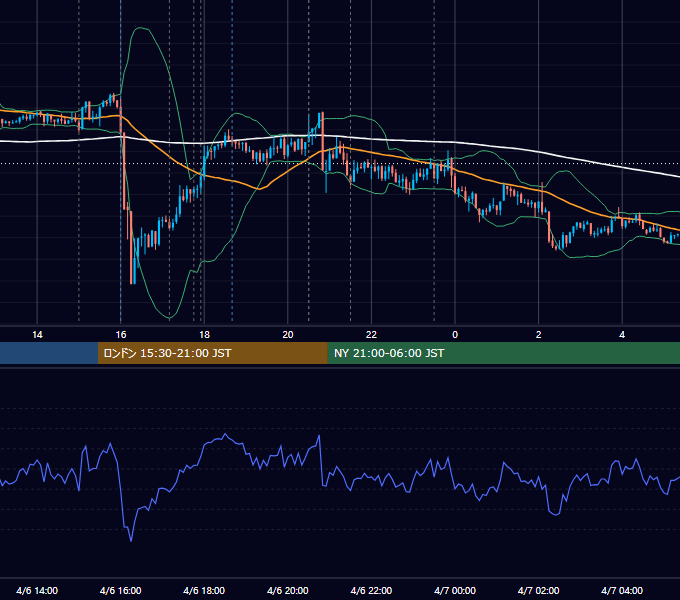Click the 0 hour label on price chart axis
680x600 pixels.
pyautogui.click(x=455, y=335)
